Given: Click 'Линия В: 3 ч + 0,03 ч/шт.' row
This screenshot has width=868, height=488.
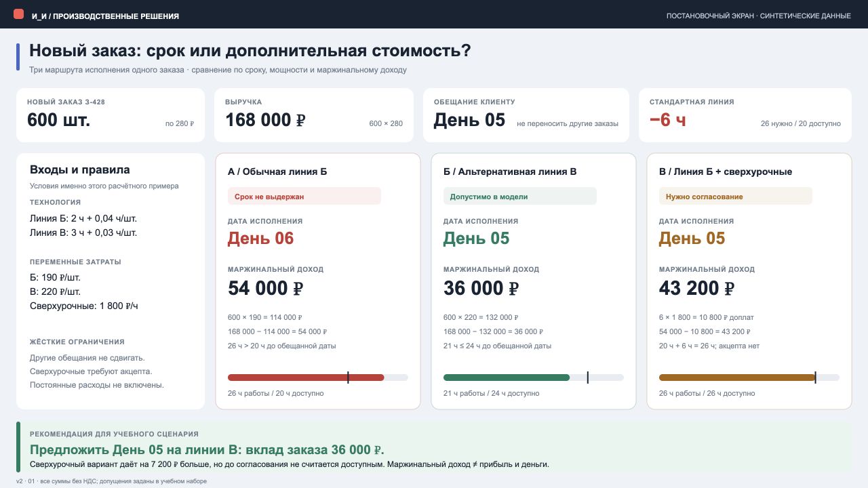Looking at the screenshot, I should (83, 232).
